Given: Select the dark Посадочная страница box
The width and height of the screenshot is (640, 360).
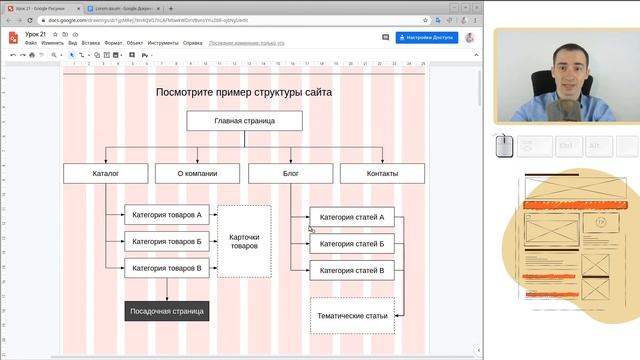Looking at the screenshot, I should pyautogui.click(x=167, y=311).
